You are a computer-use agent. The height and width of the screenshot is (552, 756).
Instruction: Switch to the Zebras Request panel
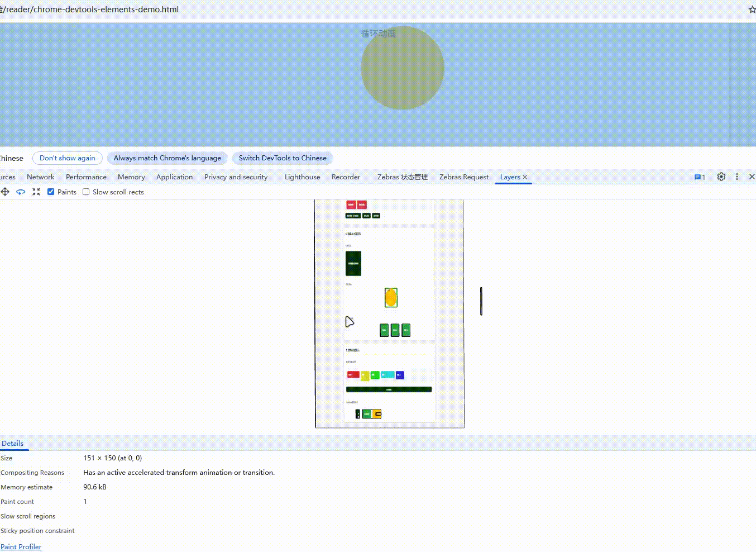tap(463, 177)
